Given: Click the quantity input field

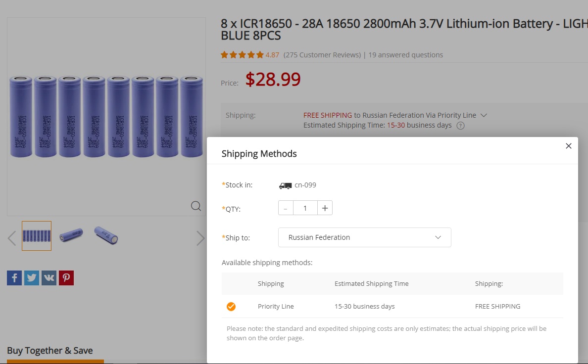Looking at the screenshot, I should tap(305, 208).
